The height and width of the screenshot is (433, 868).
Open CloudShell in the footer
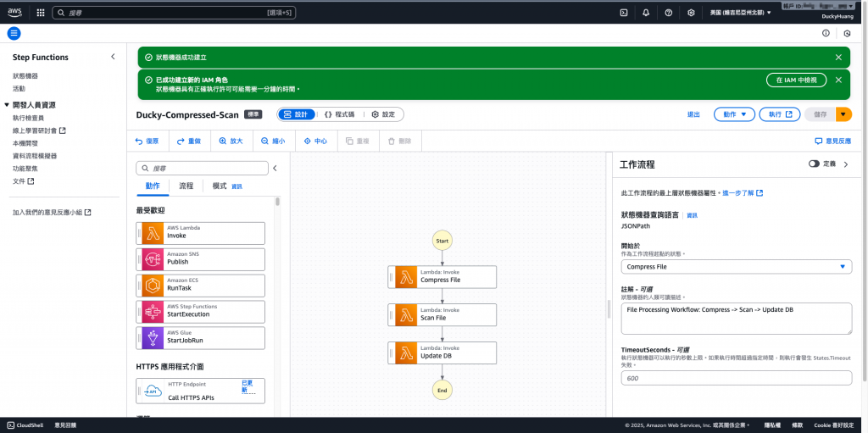25,425
